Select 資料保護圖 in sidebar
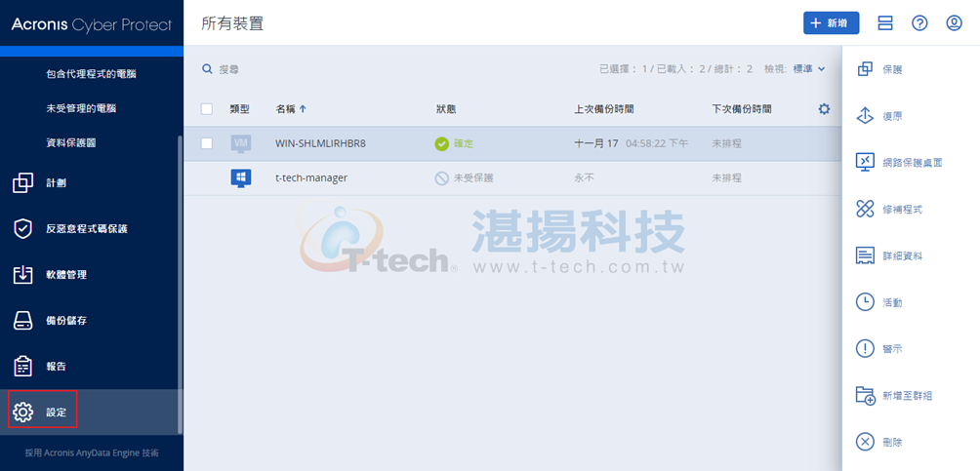980x471 pixels. tap(70, 143)
